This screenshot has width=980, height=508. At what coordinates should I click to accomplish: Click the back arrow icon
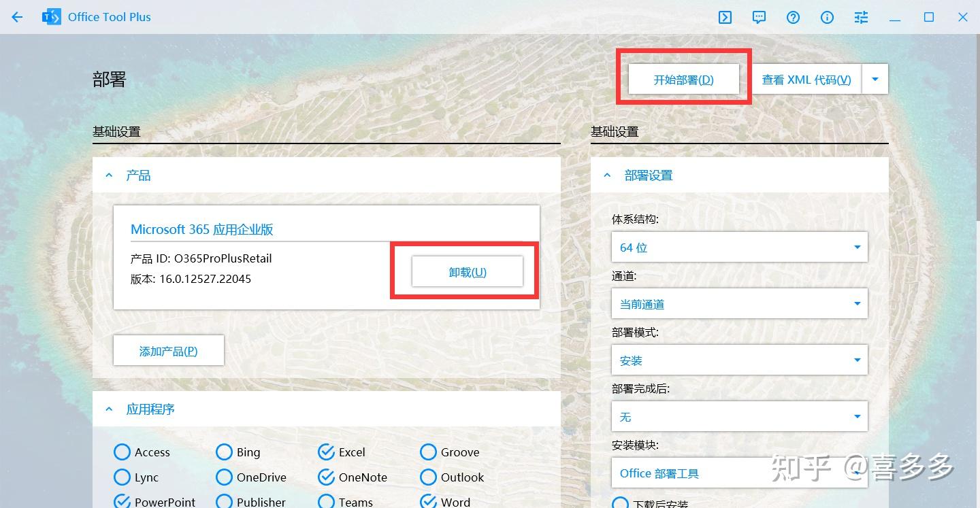click(x=17, y=17)
